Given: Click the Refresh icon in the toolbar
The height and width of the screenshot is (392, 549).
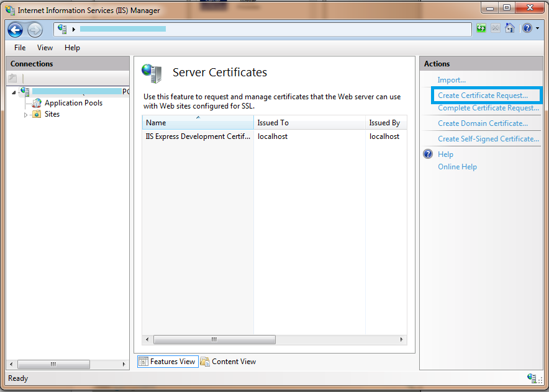Looking at the screenshot, I should click(481, 28).
